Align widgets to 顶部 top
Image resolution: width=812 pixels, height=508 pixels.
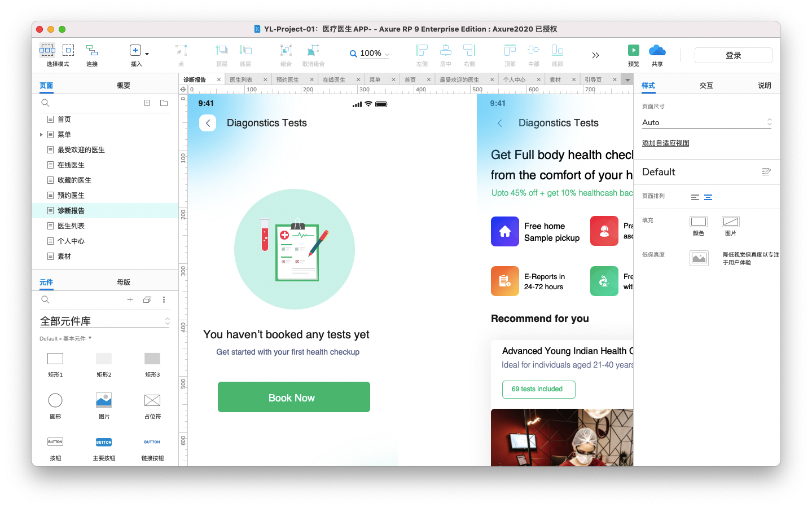pyautogui.click(x=510, y=50)
